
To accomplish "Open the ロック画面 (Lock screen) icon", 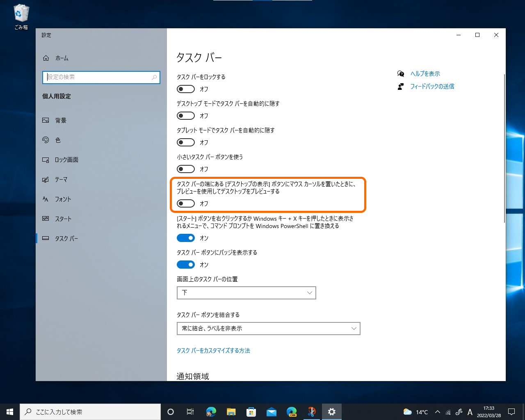I will pyautogui.click(x=46, y=160).
